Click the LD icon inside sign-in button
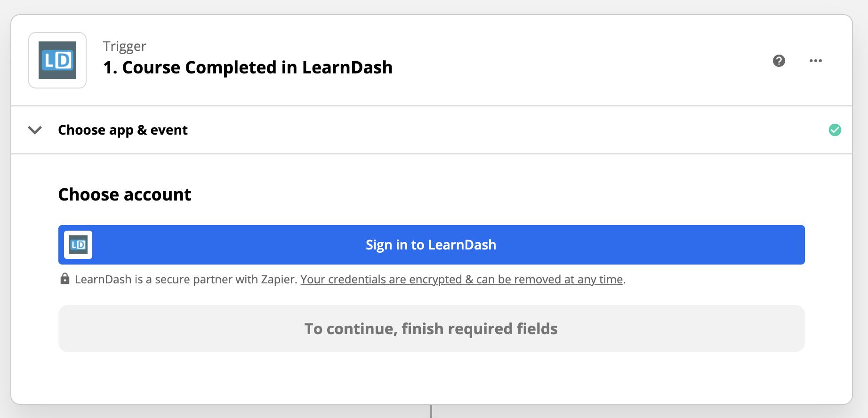This screenshot has height=418, width=868. pyautogui.click(x=78, y=245)
